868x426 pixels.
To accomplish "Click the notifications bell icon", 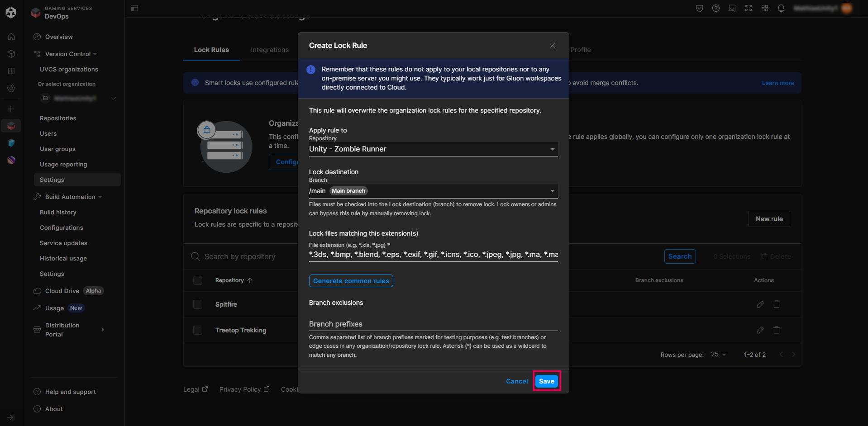I will point(781,8).
